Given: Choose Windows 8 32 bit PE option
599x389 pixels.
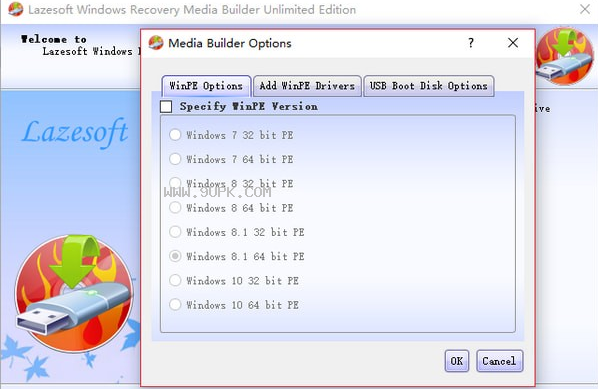Looking at the screenshot, I should click(175, 183).
